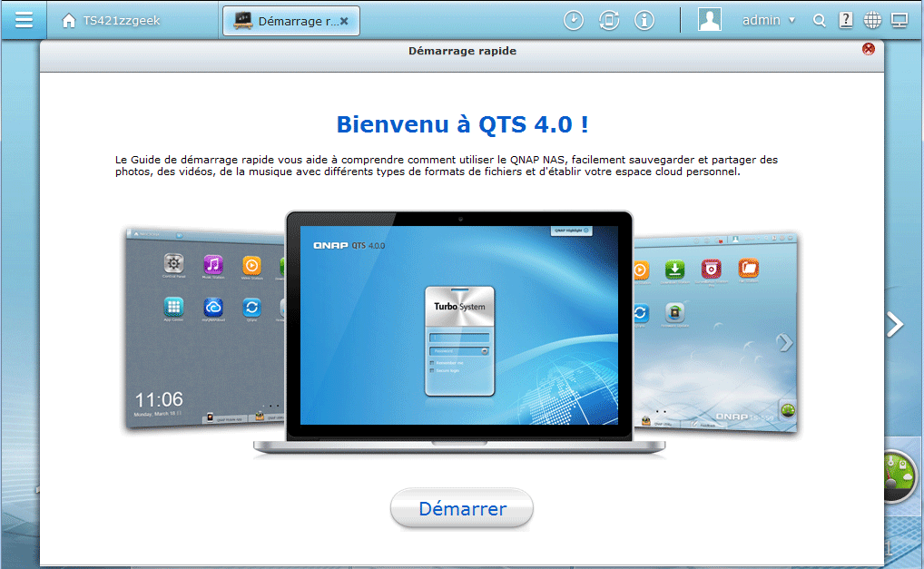Open the desktop preferences monitor icon
The image size is (924, 569).
click(899, 21)
